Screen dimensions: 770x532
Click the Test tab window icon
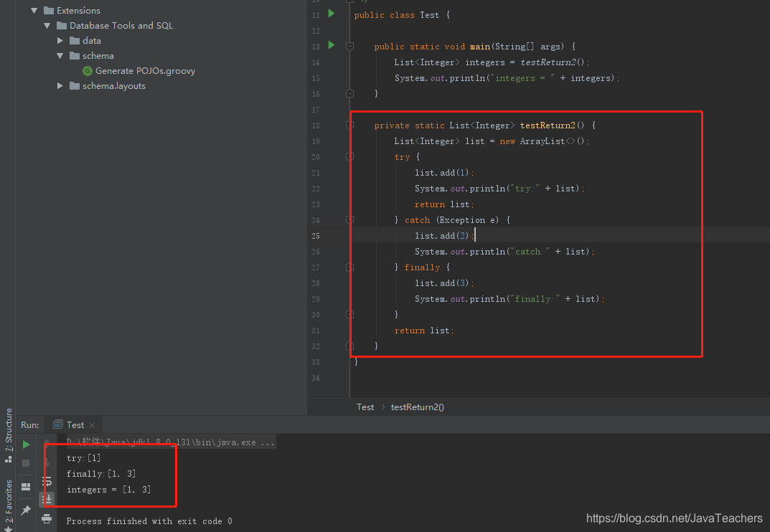(58, 424)
